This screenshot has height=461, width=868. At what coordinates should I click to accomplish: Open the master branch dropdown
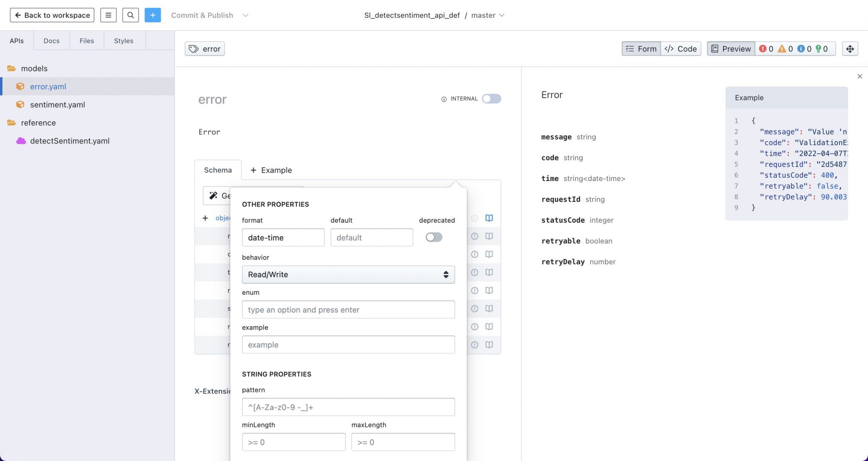pyautogui.click(x=502, y=15)
